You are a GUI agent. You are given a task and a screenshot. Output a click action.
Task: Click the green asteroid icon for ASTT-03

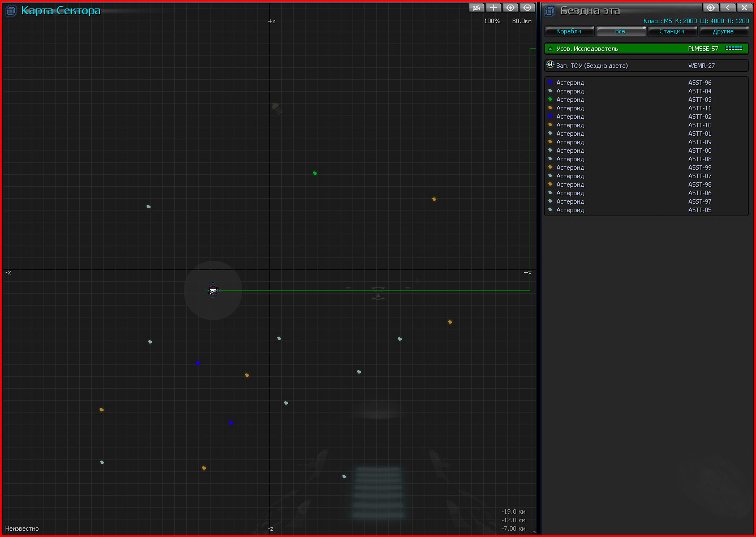click(550, 99)
